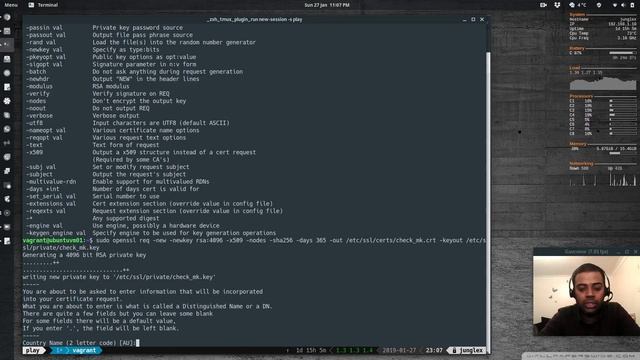Open the volume speaker tray icon
Viewport: 640px width, 360px height.
click(x=623, y=5)
